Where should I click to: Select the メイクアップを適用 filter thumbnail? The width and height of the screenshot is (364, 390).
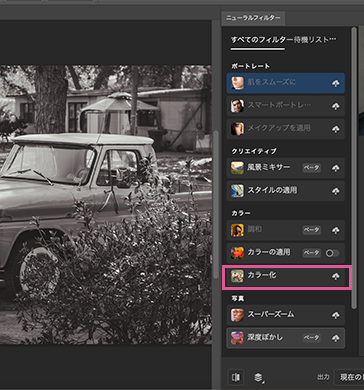tap(237, 129)
